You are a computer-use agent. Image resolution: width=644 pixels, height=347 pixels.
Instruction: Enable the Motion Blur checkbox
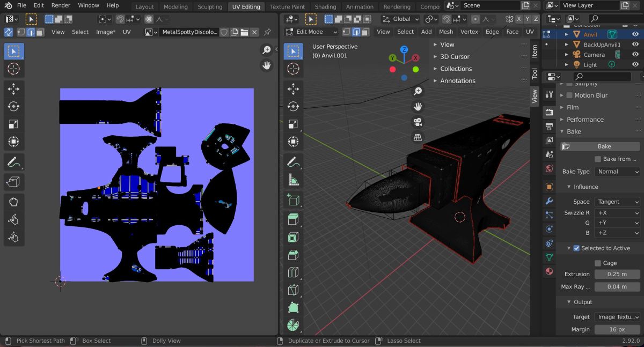570,95
